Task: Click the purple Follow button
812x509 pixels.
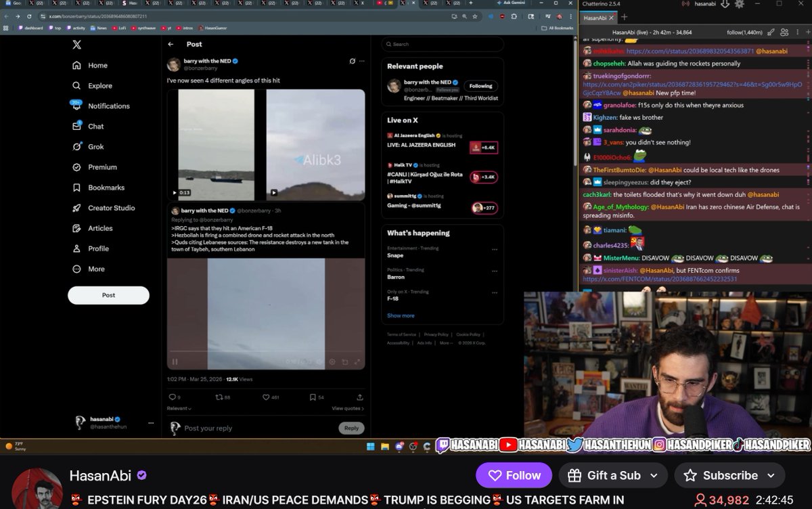Action: tap(514, 475)
